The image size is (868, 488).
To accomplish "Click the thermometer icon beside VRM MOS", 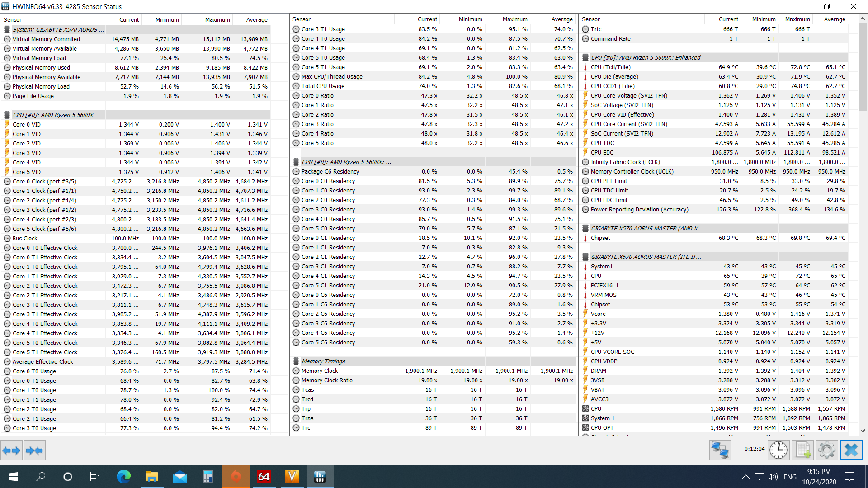I will [x=585, y=295].
